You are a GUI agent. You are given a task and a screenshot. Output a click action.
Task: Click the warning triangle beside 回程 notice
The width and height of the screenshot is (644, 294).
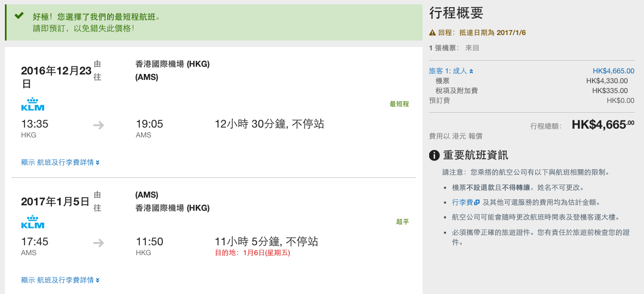pos(432,32)
